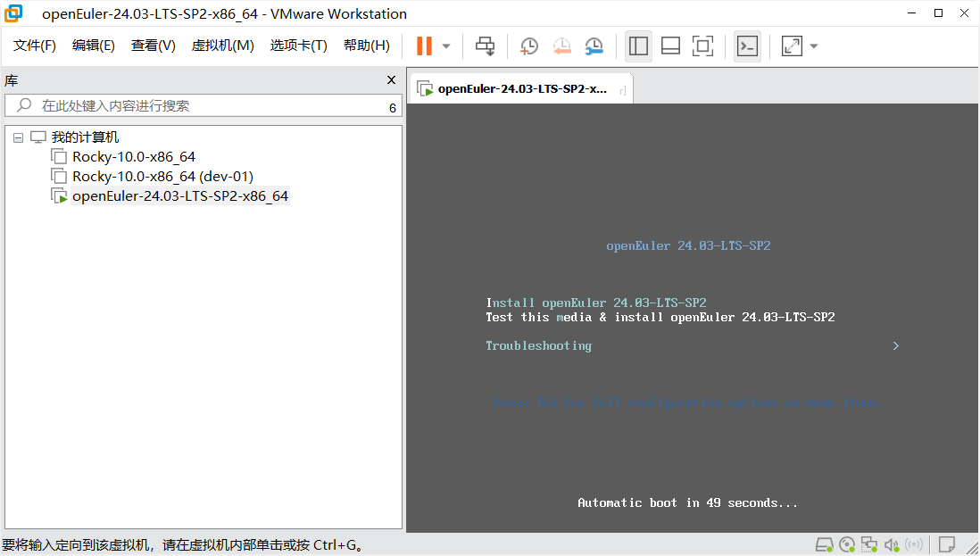The width and height of the screenshot is (980, 556).
Task: Minimize the VMware Workstation window
Action: click(x=912, y=13)
